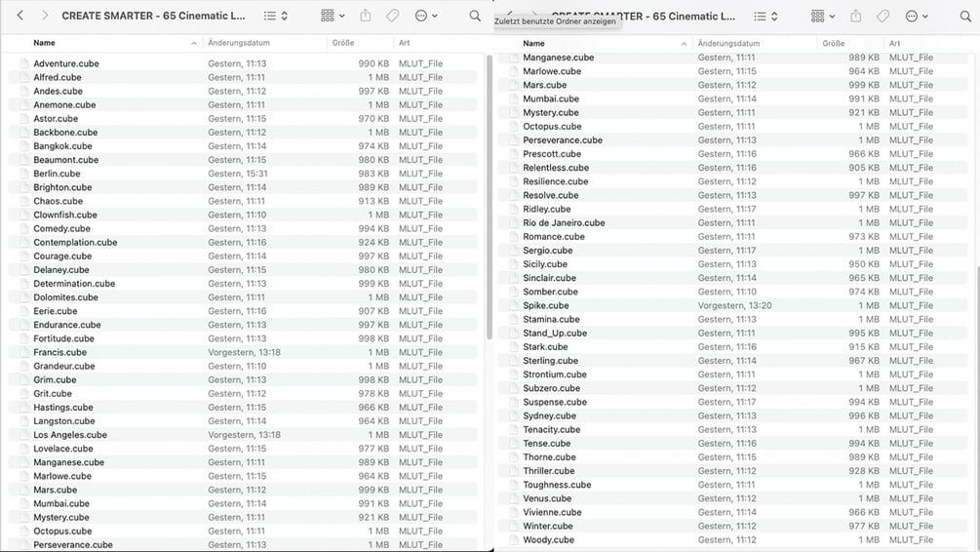Viewport: 980px width, 552px height.
Task: Click the share icon in the left window
Action: (x=366, y=16)
